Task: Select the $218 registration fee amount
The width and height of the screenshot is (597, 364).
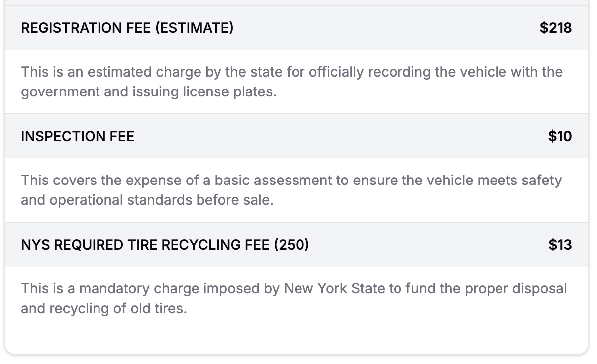Action: click(x=556, y=28)
